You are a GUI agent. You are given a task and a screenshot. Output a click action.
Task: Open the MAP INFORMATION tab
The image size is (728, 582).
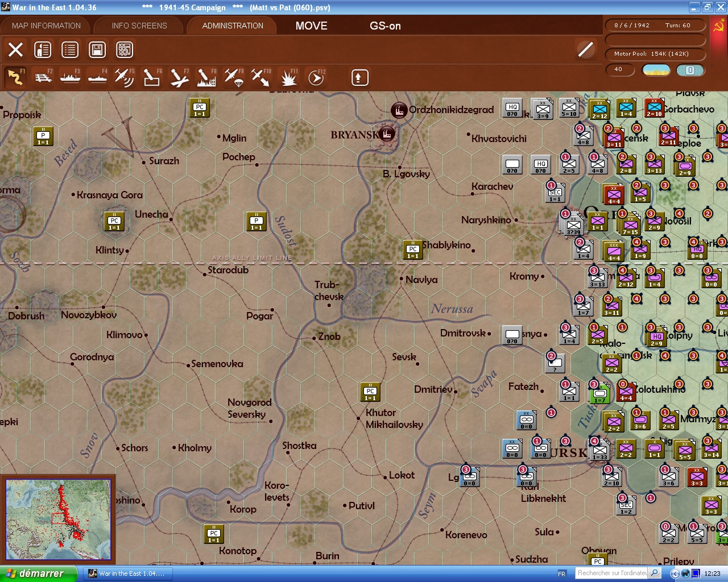(46, 26)
